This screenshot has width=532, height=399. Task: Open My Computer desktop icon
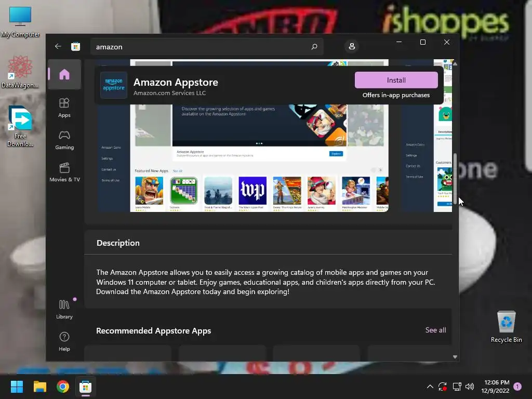[20, 22]
